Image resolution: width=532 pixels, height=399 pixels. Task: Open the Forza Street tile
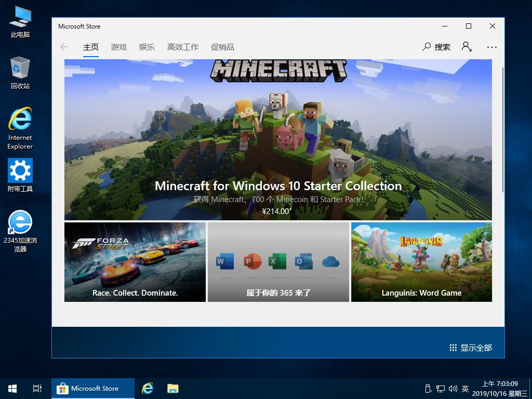[135, 262]
